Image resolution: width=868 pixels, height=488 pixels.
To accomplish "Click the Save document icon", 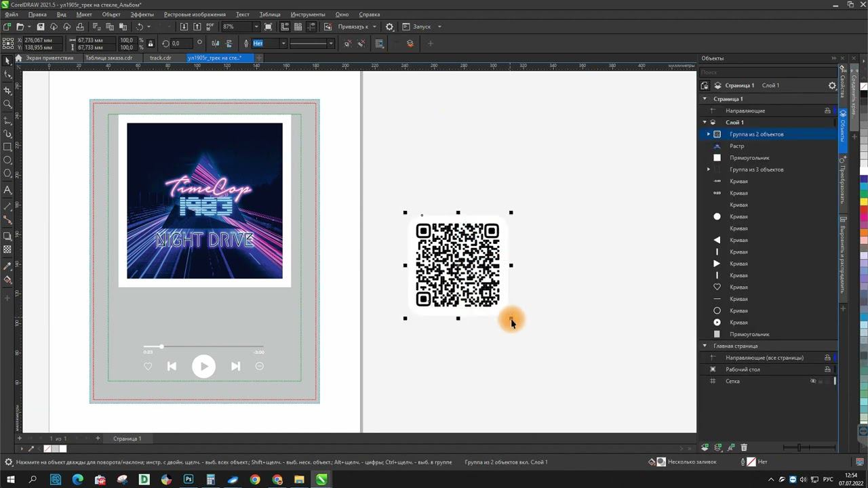I will [41, 26].
